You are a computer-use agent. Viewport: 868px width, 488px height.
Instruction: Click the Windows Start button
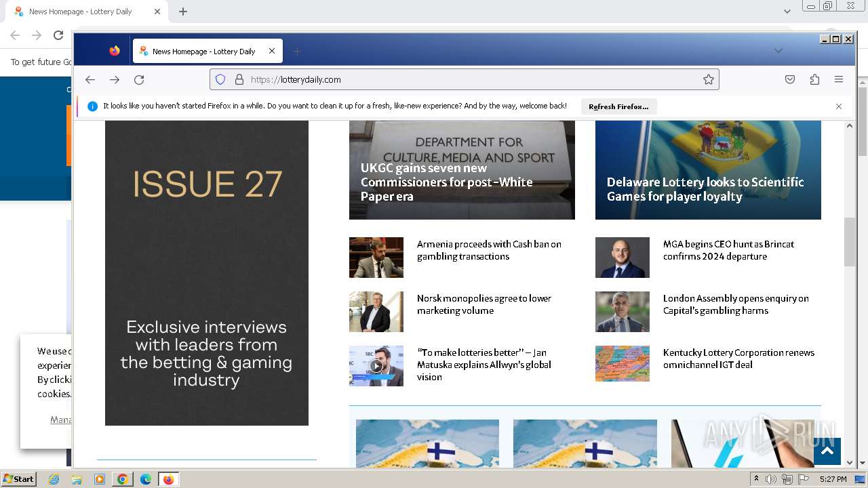tap(19, 479)
